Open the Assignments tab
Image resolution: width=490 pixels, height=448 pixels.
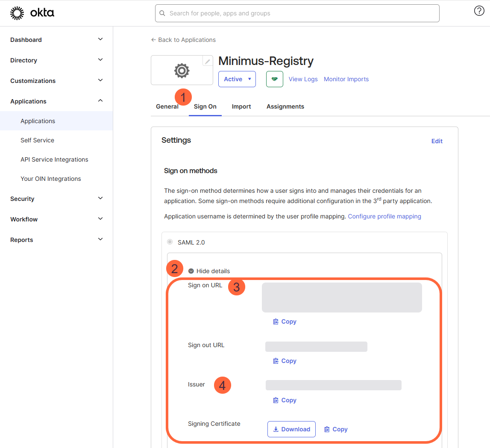pos(285,106)
